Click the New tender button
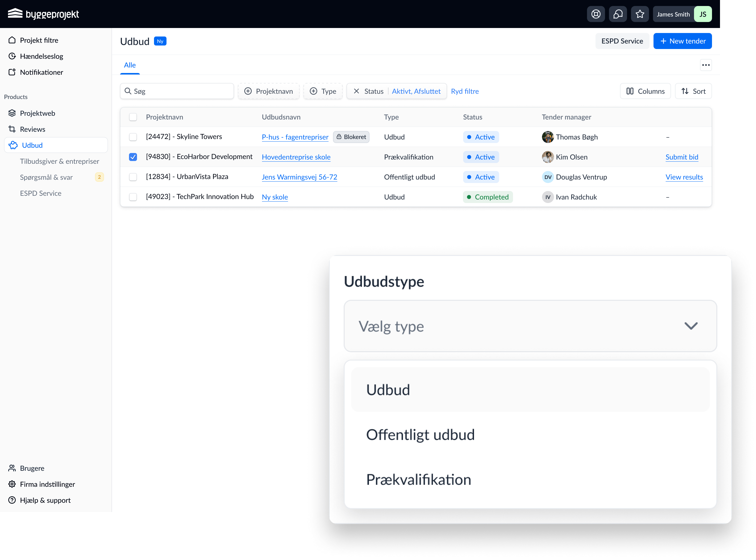 pos(682,41)
